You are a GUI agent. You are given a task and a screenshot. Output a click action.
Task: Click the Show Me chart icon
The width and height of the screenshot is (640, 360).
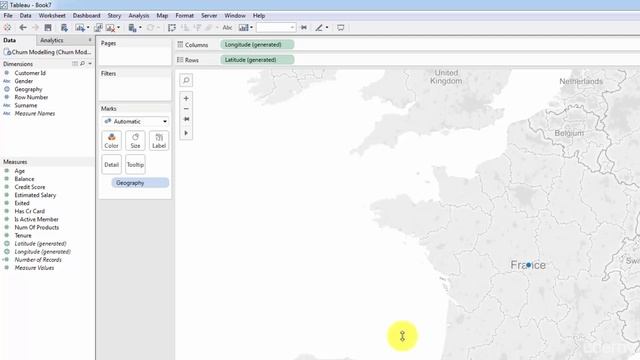point(243,27)
